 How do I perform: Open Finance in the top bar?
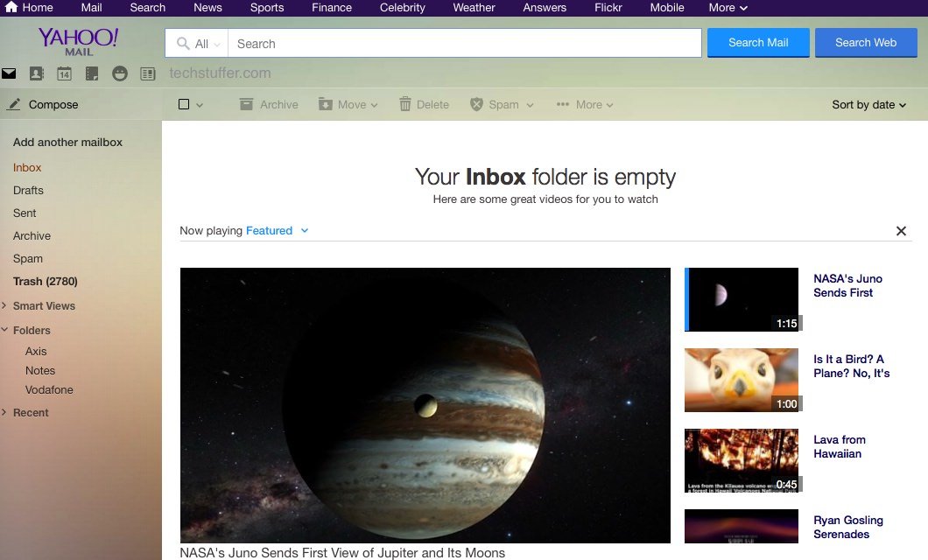tap(332, 8)
